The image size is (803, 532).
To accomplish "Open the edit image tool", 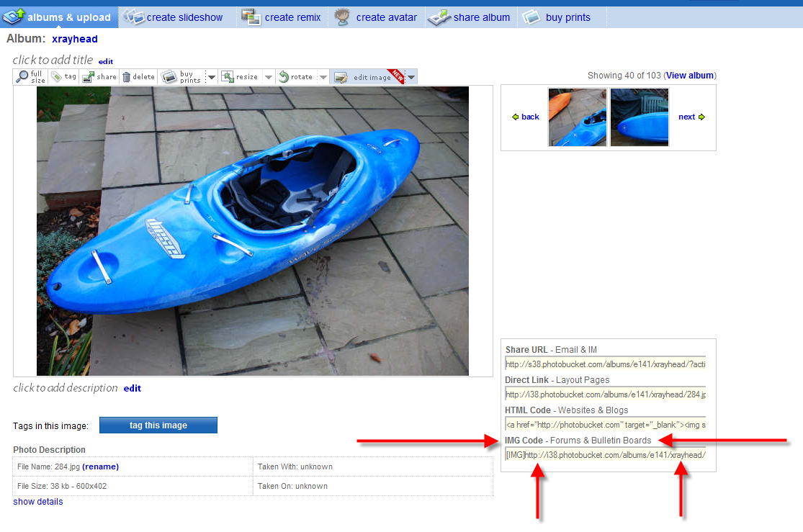I will pos(341,77).
